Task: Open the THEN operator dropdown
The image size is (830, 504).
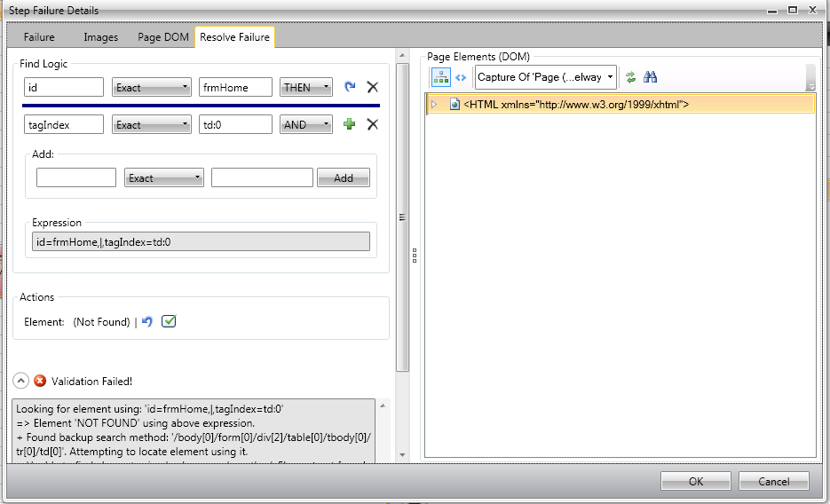Action: [x=306, y=87]
